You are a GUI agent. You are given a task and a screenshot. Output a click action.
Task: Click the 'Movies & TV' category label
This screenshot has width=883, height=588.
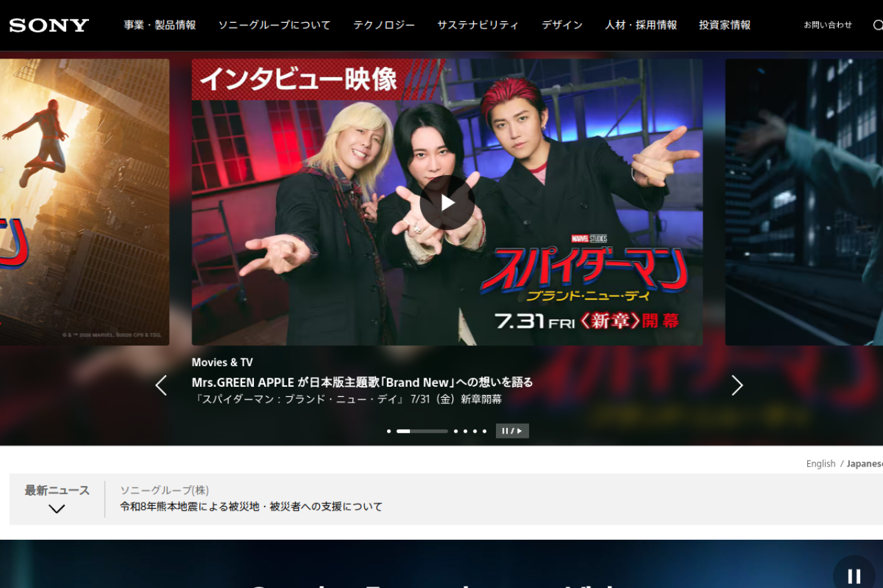click(222, 363)
